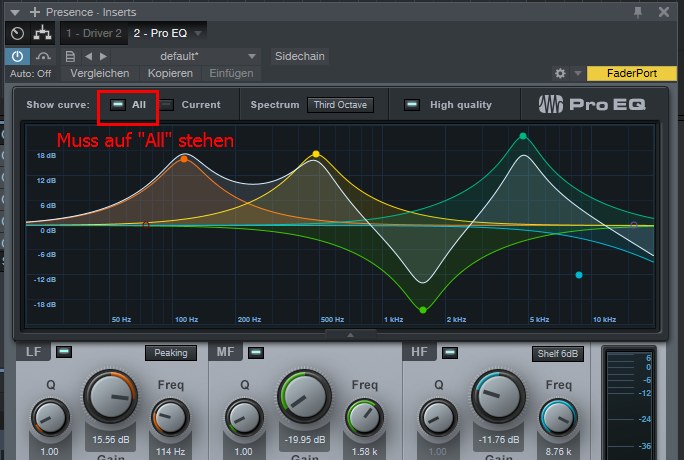This screenshot has width=684, height=460.
Task: Toggle the LF band enable switch
Action: (x=64, y=352)
